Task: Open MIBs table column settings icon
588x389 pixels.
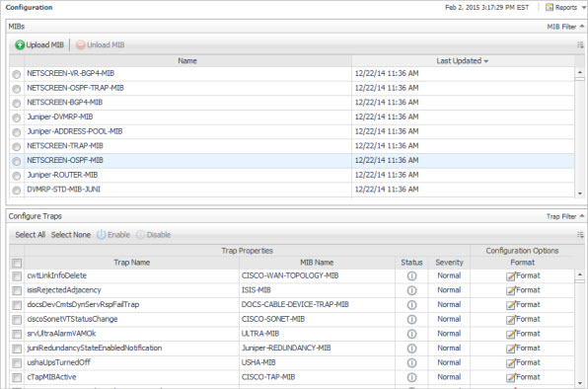Action: pyautogui.click(x=580, y=45)
